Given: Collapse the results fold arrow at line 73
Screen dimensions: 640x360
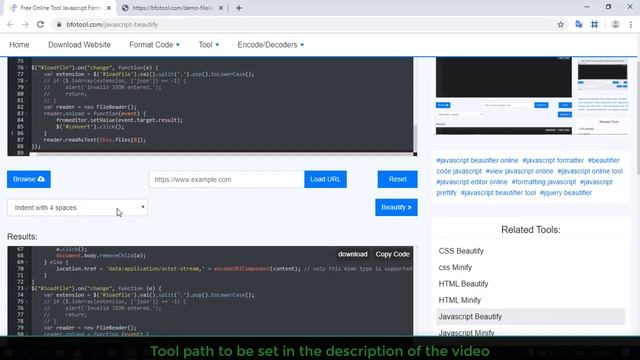Looking at the screenshot, I should coord(27,288).
